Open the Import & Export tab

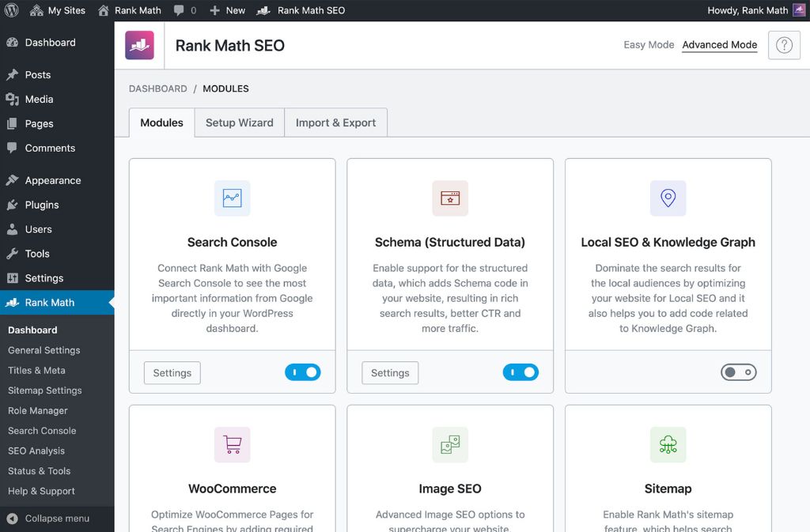(x=335, y=123)
